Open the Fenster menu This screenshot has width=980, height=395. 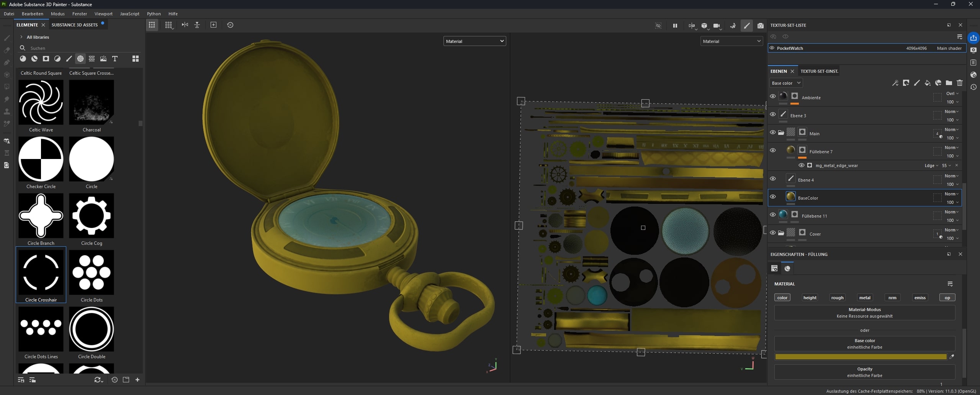coord(80,14)
